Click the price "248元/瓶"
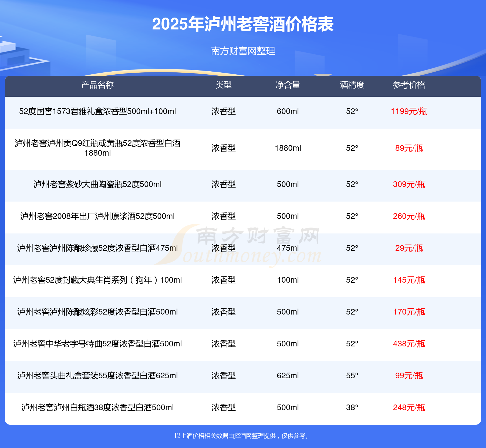This screenshot has height=448, width=486. click(x=409, y=407)
